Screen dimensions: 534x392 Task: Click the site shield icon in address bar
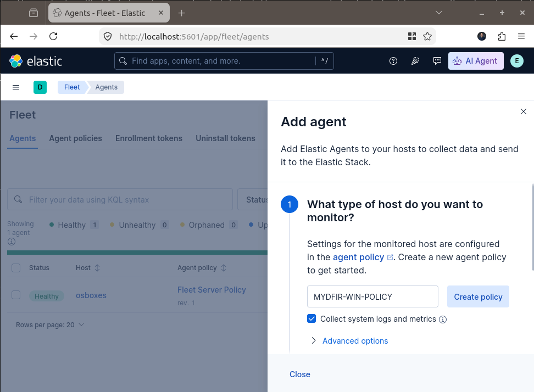tap(108, 36)
